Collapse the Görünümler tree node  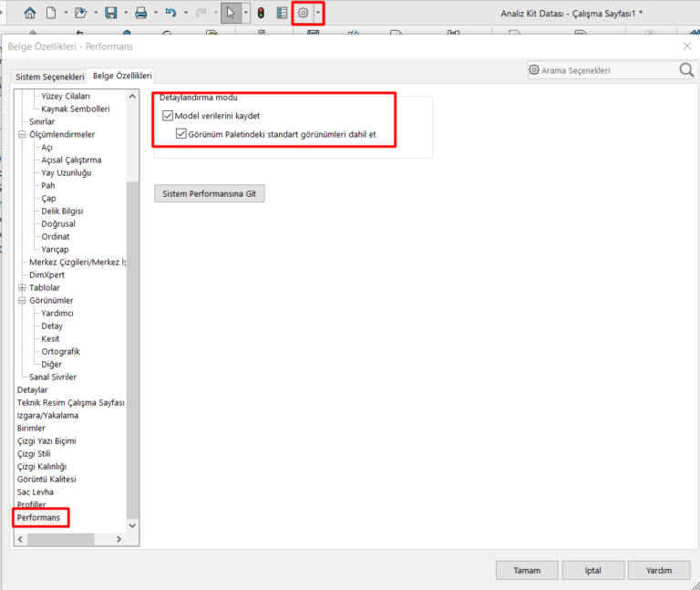[22, 300]
